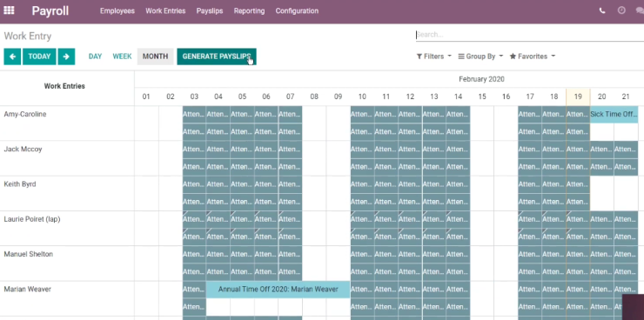Go to next month with right arrow
644x320 pixels.
[66, 57]
